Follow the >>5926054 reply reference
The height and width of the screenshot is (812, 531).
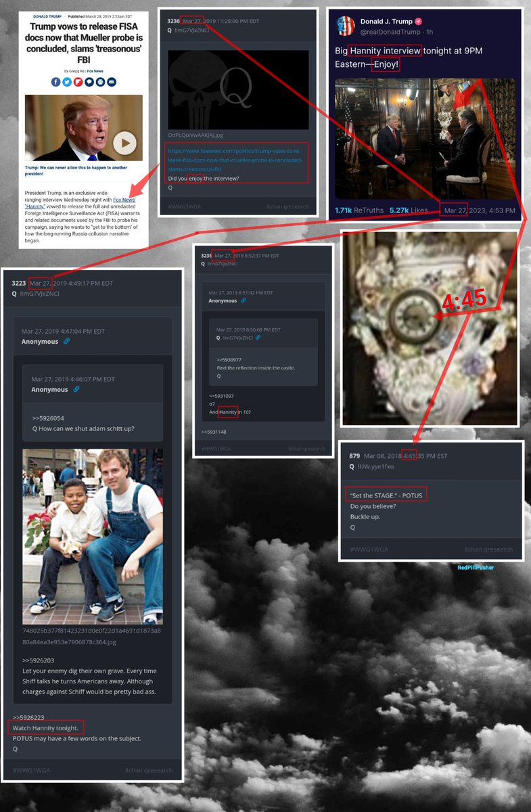(48, 418)
